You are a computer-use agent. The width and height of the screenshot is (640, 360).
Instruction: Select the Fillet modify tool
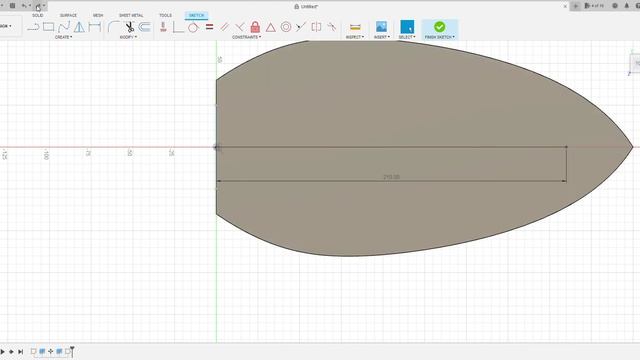[x=113, y=27]
